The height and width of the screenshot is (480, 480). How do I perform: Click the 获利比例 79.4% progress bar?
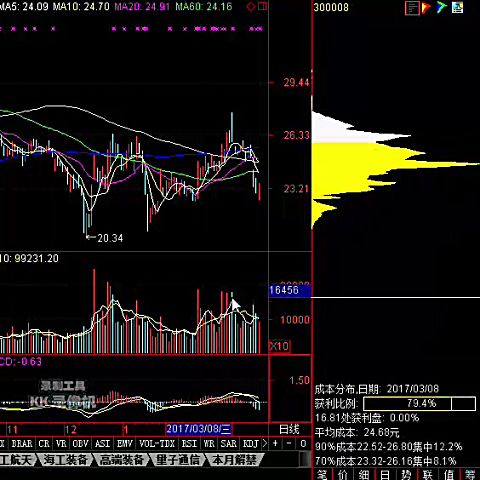(x=419, y=404)
